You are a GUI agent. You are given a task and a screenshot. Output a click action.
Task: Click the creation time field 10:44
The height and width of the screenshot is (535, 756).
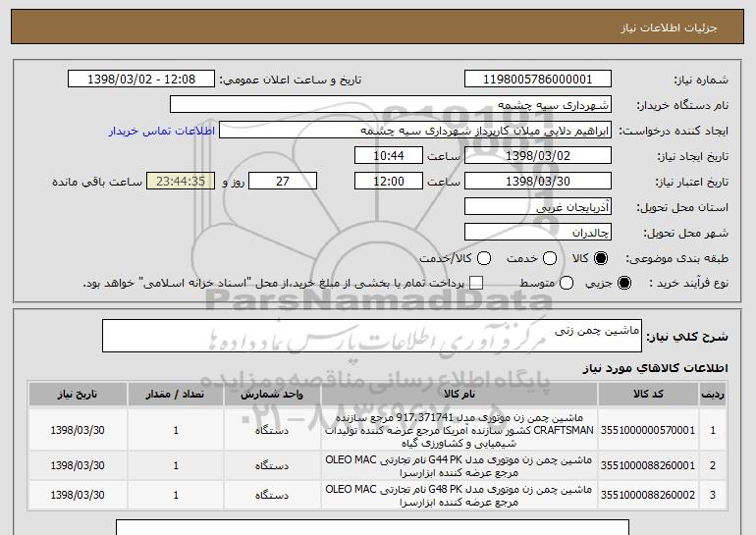pyautogui.click(x=389, y=156)
